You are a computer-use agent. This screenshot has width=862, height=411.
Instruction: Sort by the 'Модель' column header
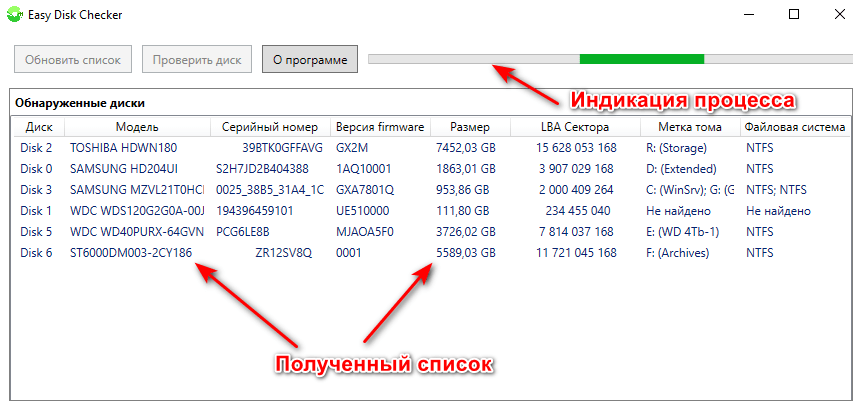pos(137,127)
